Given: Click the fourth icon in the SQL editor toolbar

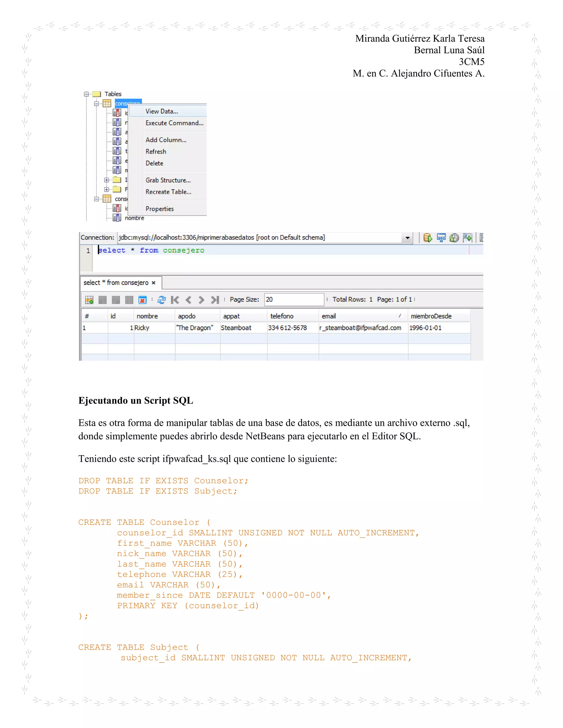Looking at the screenshot, I should point(467,238).
